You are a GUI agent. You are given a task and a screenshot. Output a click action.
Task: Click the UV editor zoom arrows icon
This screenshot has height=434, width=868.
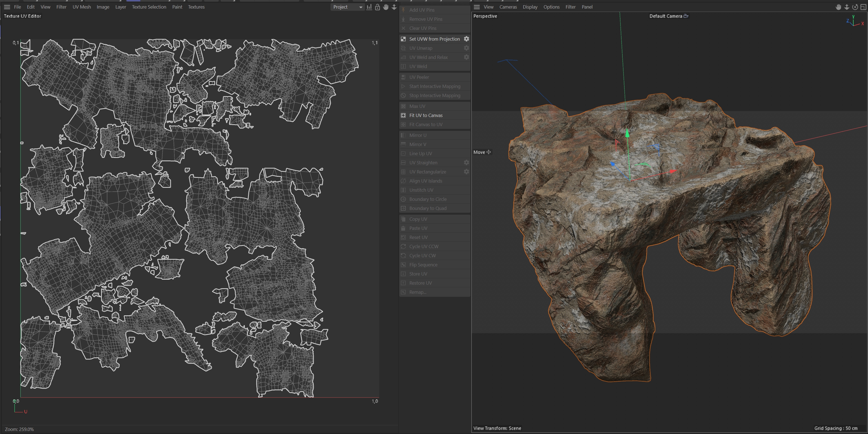(394, 7)
